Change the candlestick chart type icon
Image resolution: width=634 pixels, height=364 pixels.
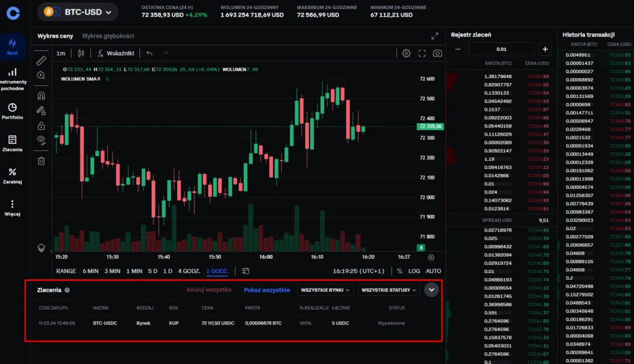pyautogui.click(x=81, y=53)
